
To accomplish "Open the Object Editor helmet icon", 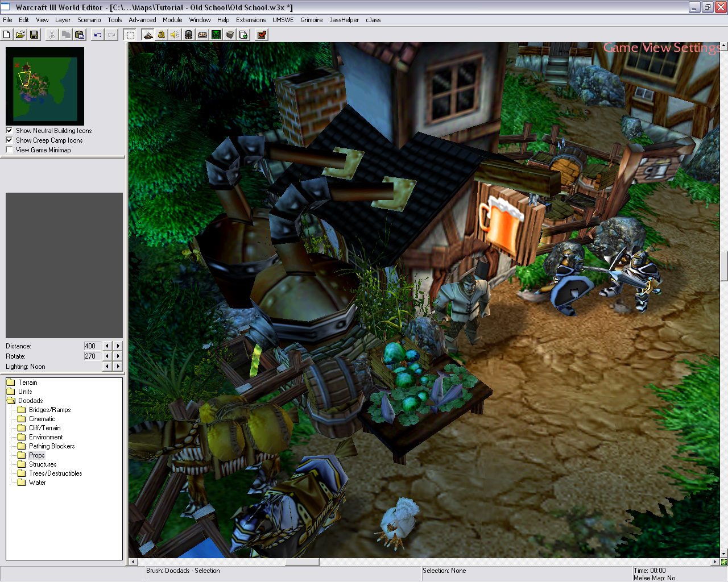I will click(189, 35).
